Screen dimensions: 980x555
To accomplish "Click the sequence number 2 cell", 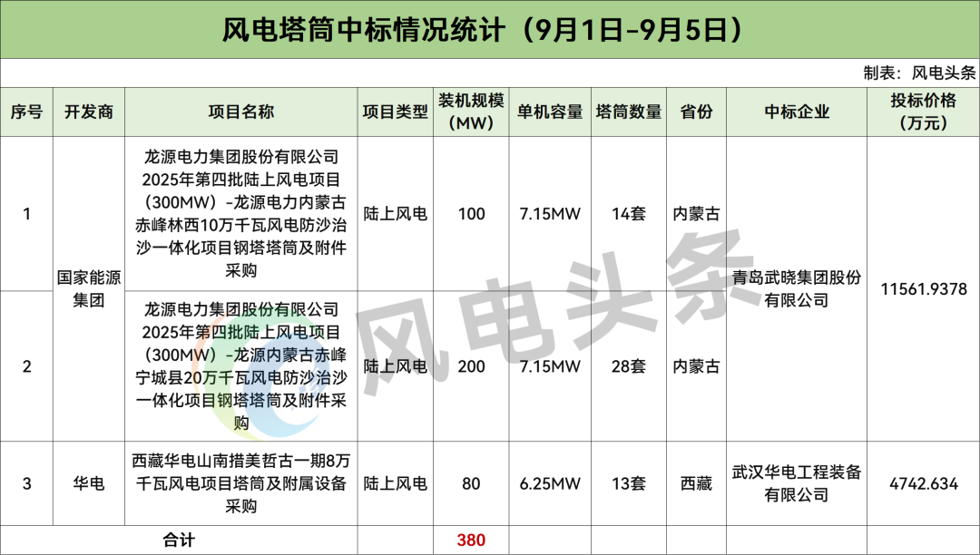I will (27, 365).
